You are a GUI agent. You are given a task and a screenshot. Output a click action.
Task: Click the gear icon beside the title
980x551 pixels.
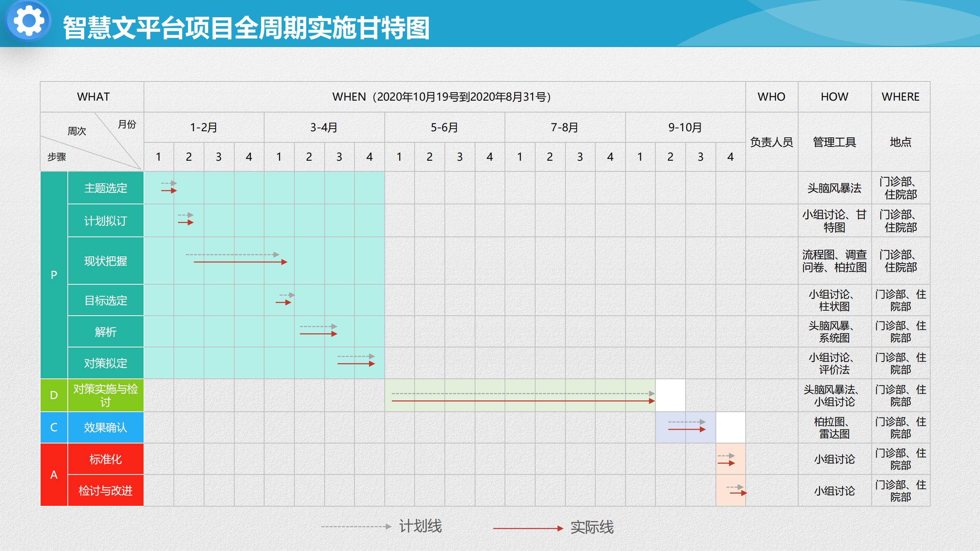tap(29, 21)
